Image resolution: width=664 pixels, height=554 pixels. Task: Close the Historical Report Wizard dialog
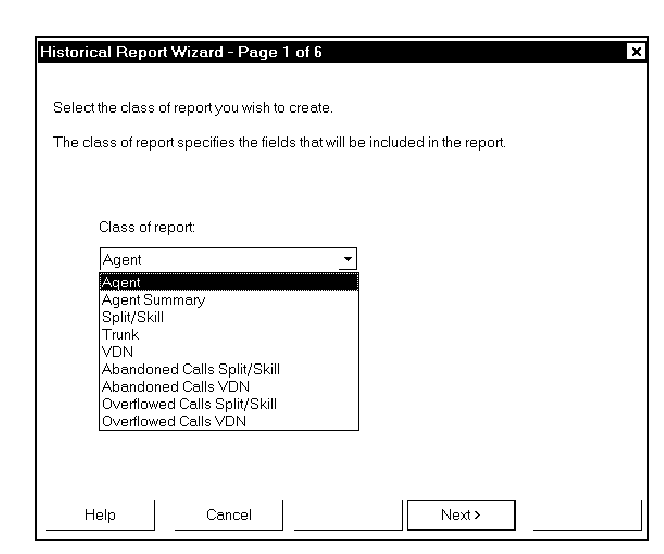tap(636, 52)
